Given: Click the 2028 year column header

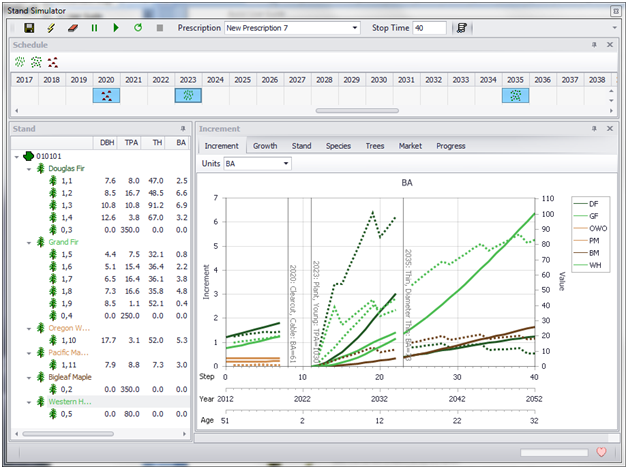Looking at the screenshot, I should pyautogui.click(x=324, y=80).
